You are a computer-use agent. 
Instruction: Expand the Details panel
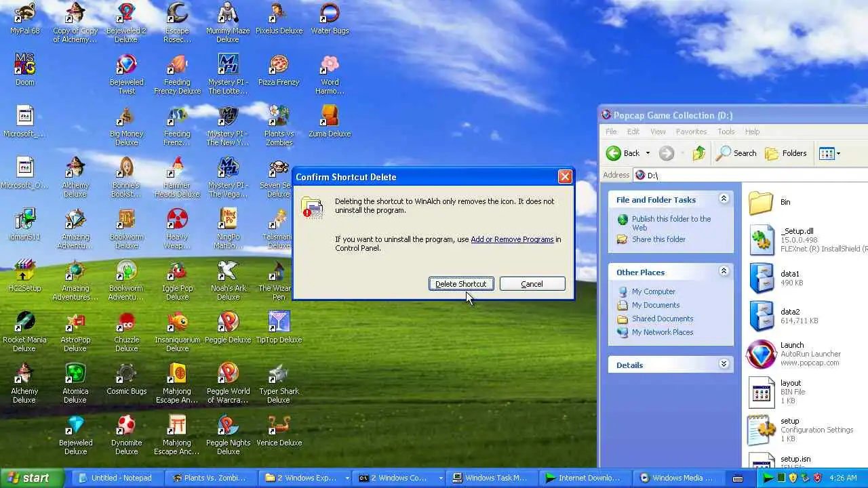(x=724, y=364)
